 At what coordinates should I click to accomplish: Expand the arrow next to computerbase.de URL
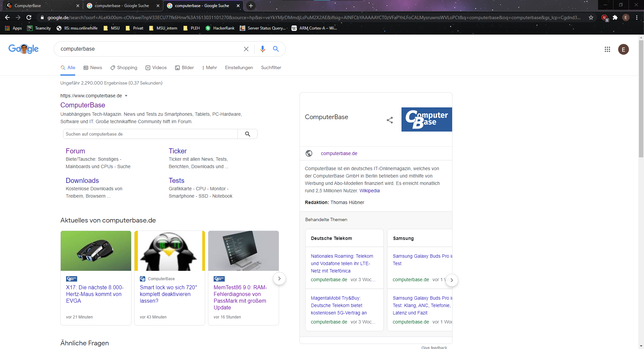coord(126,96)
